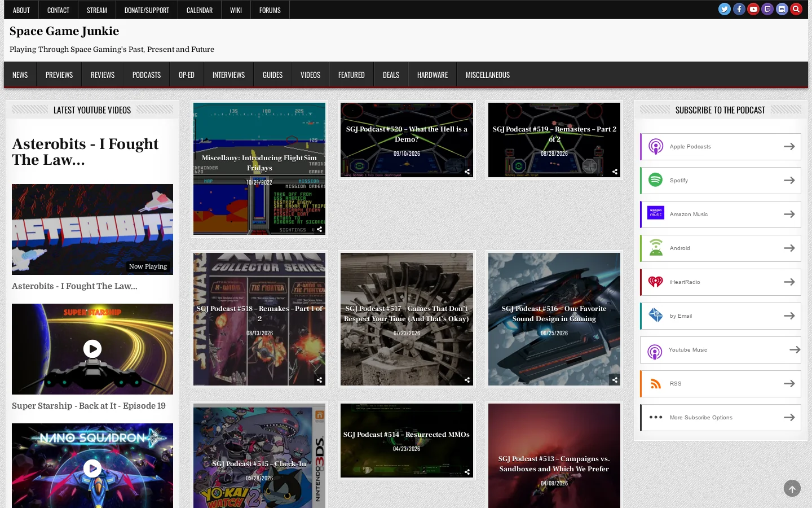
Task: Open the Podcasts menu item
Action: tap(147, 75)
